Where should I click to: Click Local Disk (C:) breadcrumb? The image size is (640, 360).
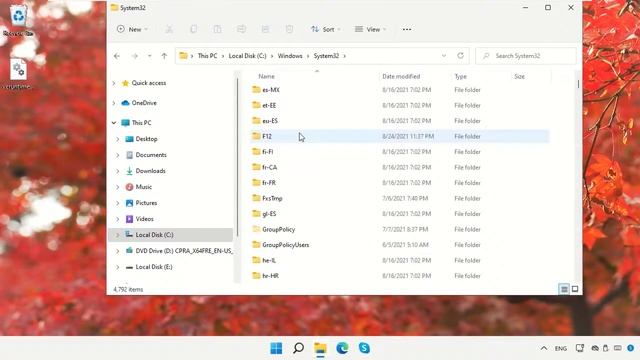247,56
